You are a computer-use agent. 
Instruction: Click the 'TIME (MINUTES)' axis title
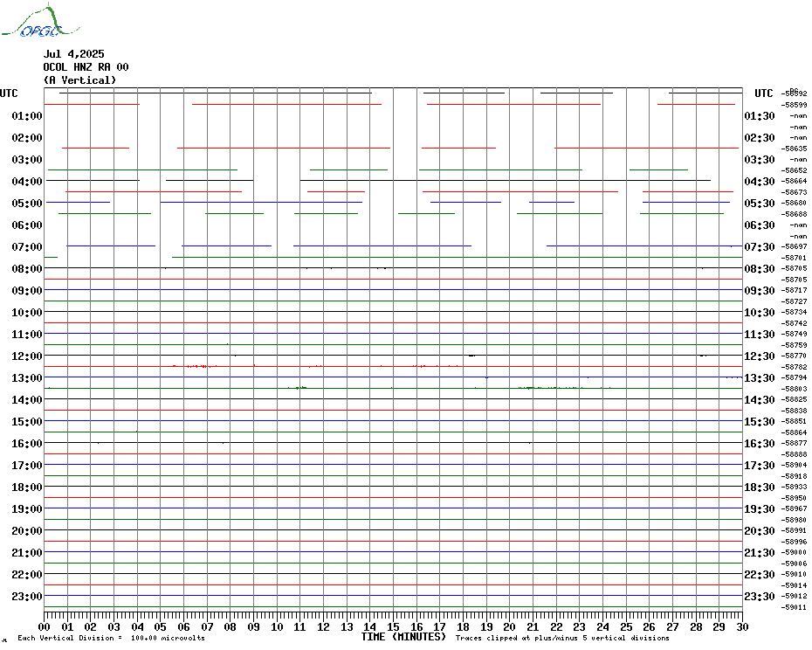pos(403,637)
